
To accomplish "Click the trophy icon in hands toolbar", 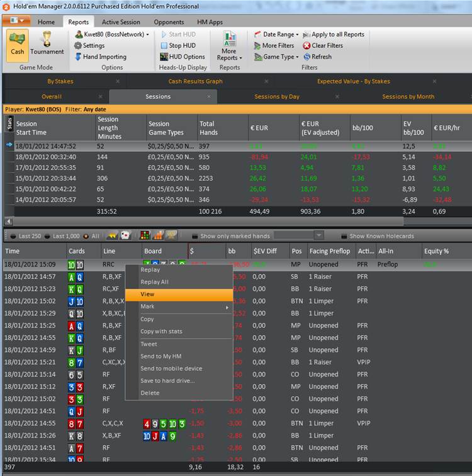I will point(171,235).
